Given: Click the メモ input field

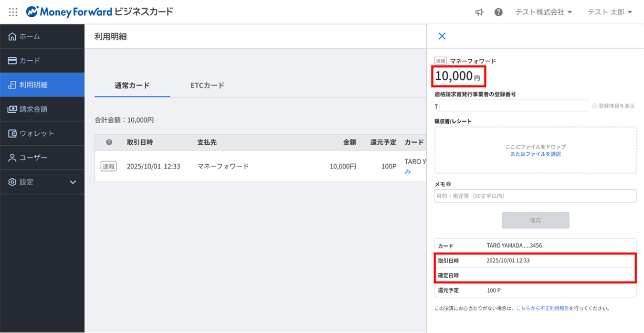Looking at the screenshot, I should [x=535, y=196].
